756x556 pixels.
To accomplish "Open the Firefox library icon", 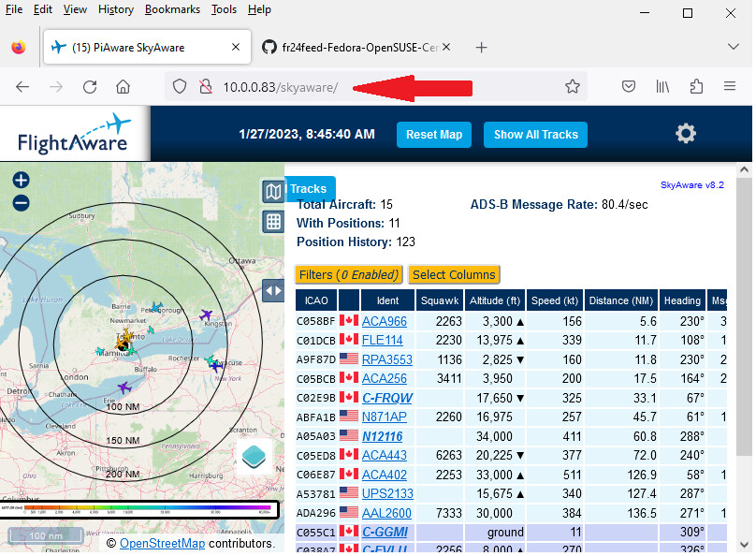I will (x=662, y=87).
